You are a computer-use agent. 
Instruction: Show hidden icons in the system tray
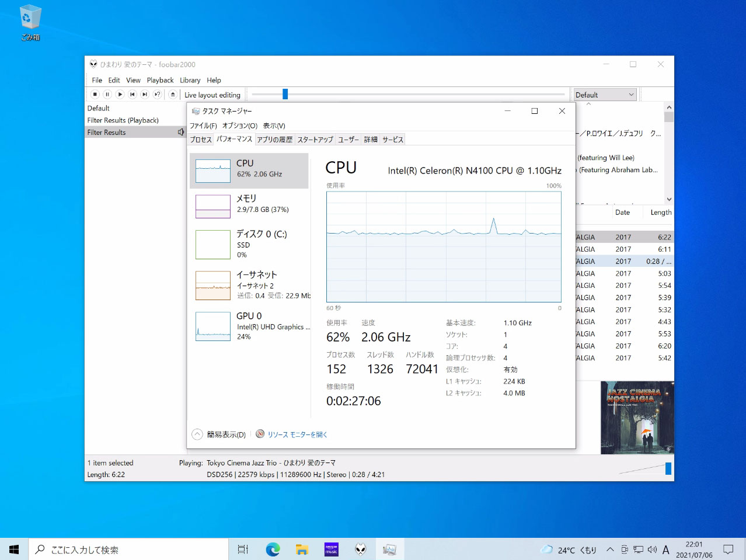coord(609,549)
